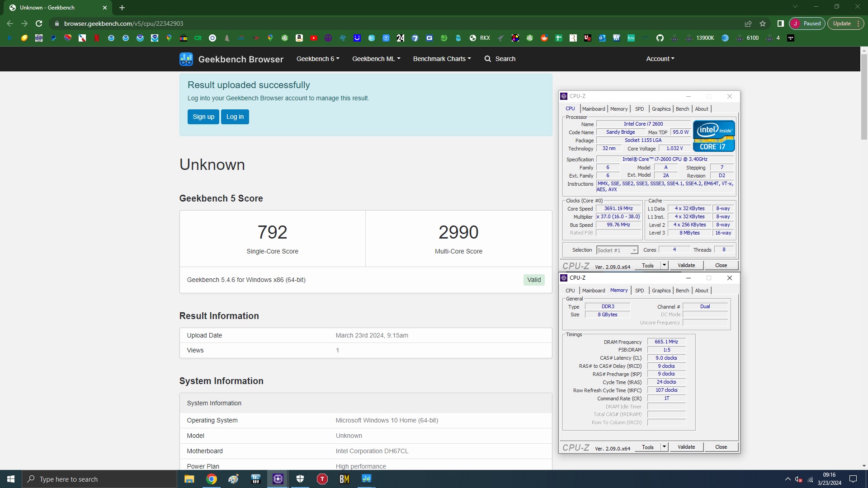Switch to SPD tab in upper CPU-Z
The width and height of the screenshot is (868, 488).
[639, 109]
